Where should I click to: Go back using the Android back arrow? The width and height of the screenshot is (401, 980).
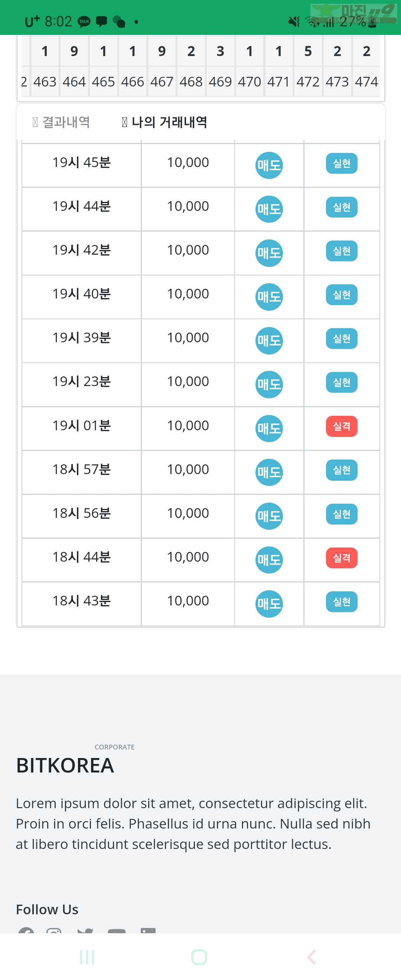pos(311,957)
